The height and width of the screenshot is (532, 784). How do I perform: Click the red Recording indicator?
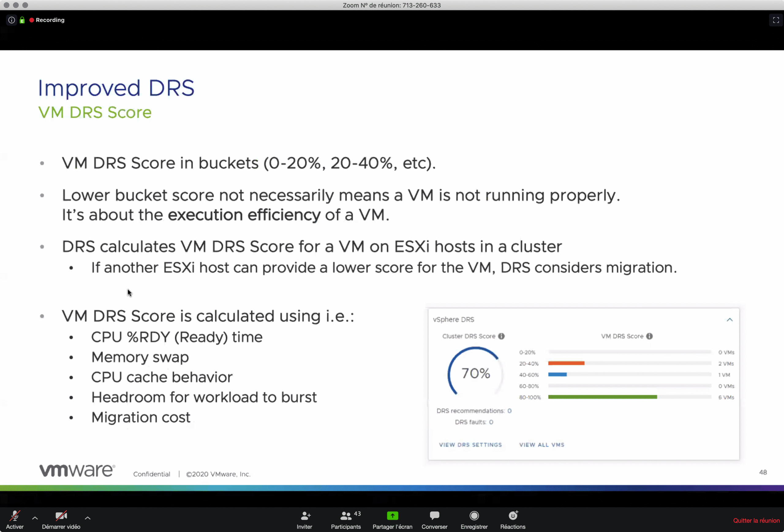47,20
